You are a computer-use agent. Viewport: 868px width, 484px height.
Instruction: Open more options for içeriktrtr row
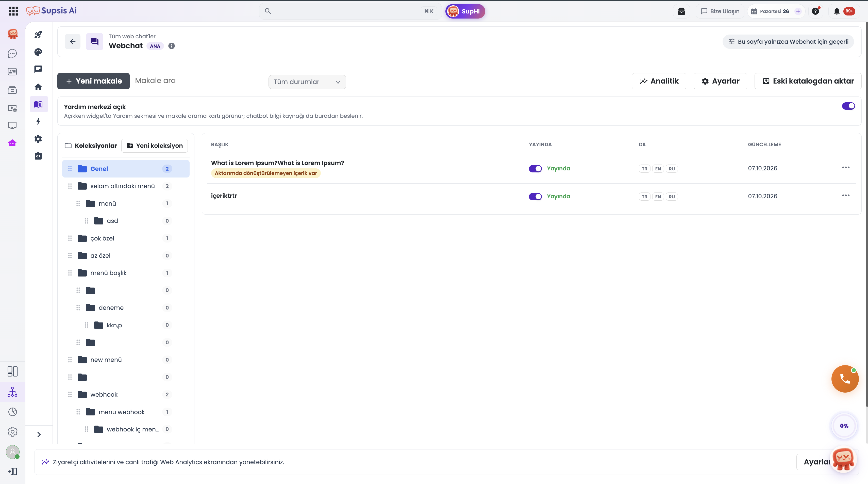coord(846,196)
